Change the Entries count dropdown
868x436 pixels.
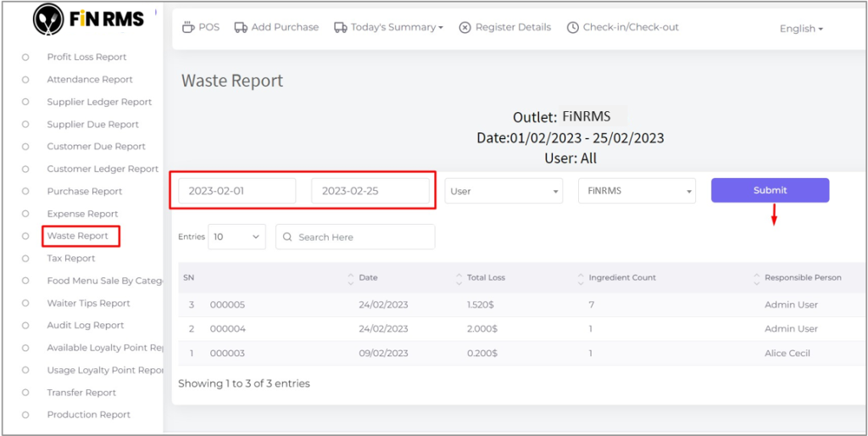(237, 238)
